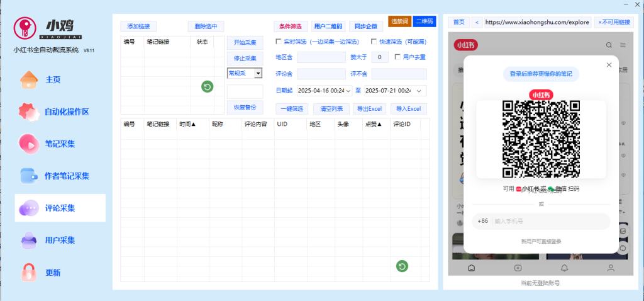
Task: Click the 状态 column header
Action: coord(202,42)
